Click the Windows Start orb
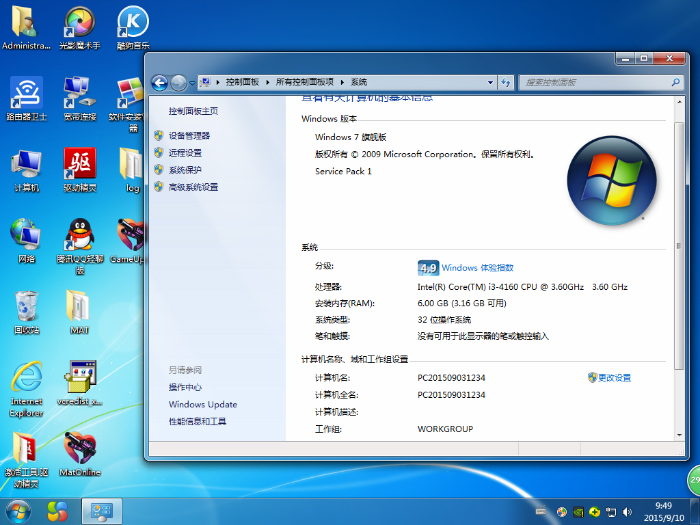Screen dimensions: 700x525 pyautogui.click(x=18, y=510)
